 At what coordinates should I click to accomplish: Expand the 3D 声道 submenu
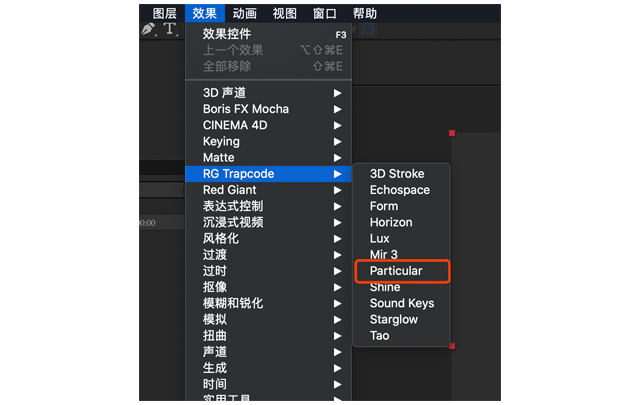point(268,93)
